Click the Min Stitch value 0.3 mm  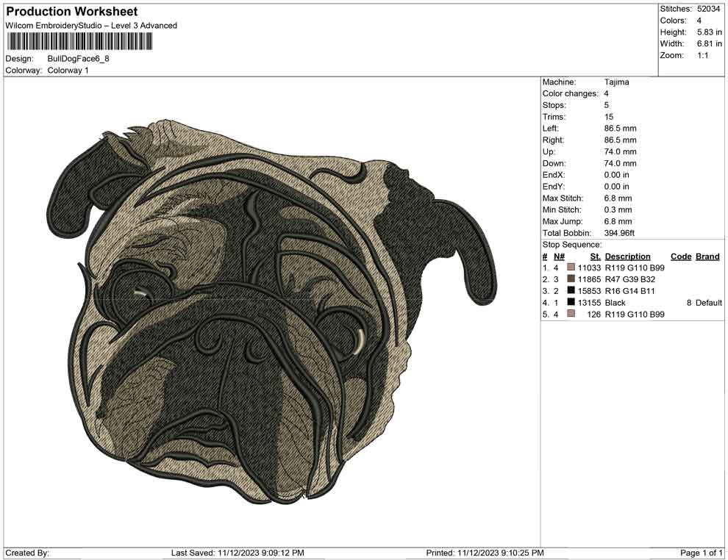[618, 209]
